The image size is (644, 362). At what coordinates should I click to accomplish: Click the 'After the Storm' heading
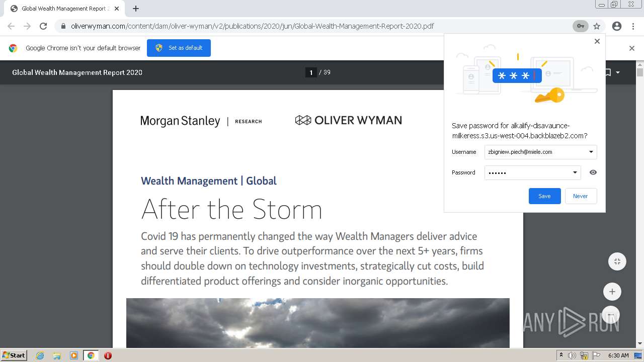[x=231, y=209]
